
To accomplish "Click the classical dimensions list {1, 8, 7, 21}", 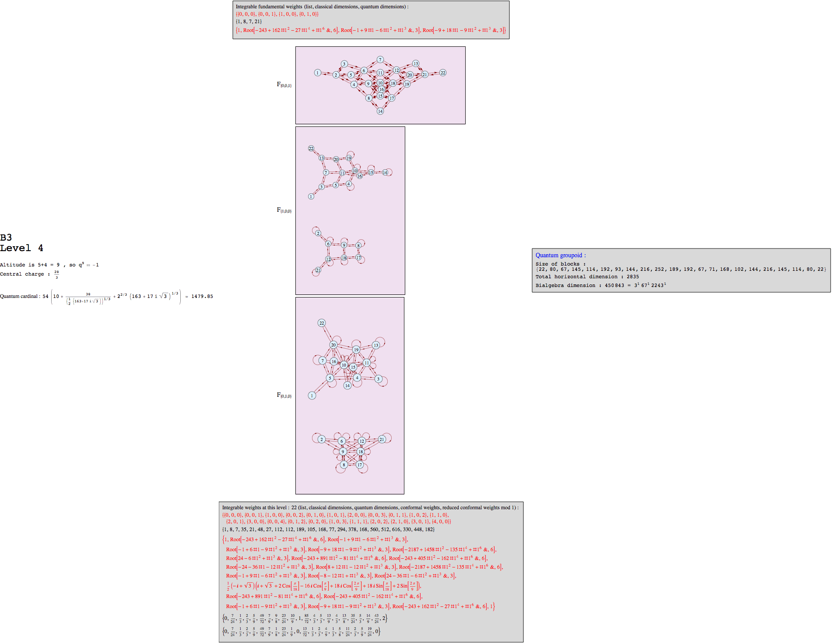I will (x=249, y=21).
